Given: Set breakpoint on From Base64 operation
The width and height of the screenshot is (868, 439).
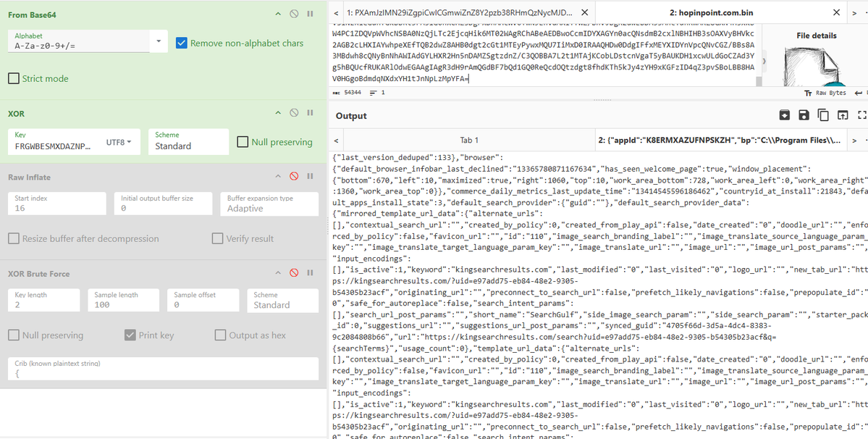Looking at the screenshot, I should (x=310, y=13).
